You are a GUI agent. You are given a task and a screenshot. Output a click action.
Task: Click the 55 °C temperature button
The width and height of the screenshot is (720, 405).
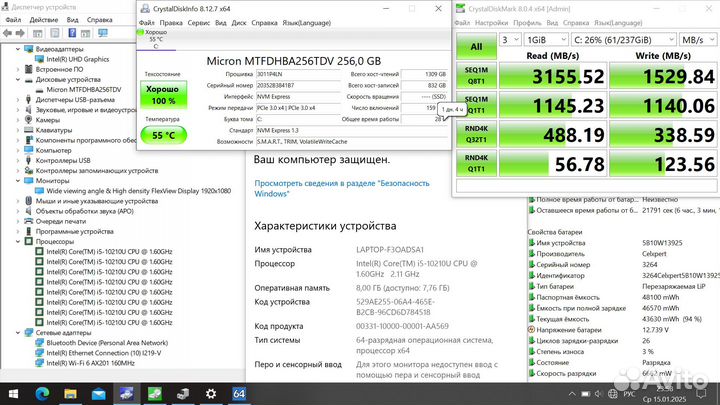tap(163, 135)
